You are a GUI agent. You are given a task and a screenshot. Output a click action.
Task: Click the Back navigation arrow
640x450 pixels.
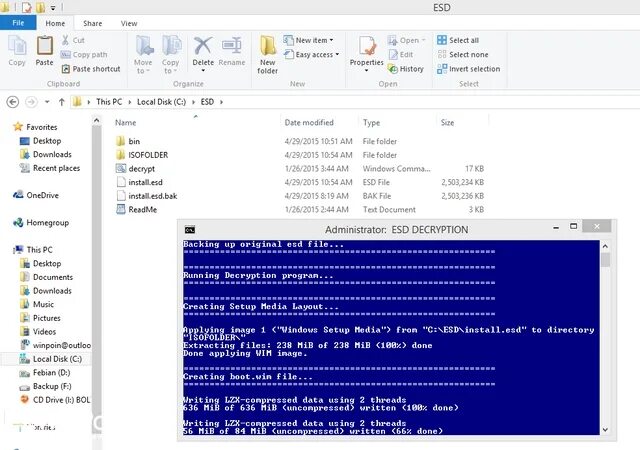pos(13,102)
